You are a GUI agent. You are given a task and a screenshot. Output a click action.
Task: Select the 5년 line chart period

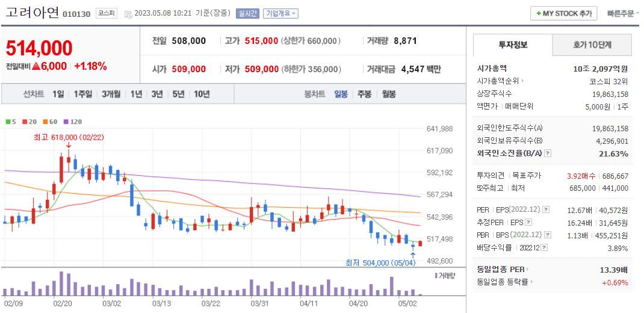coord(178,94)
